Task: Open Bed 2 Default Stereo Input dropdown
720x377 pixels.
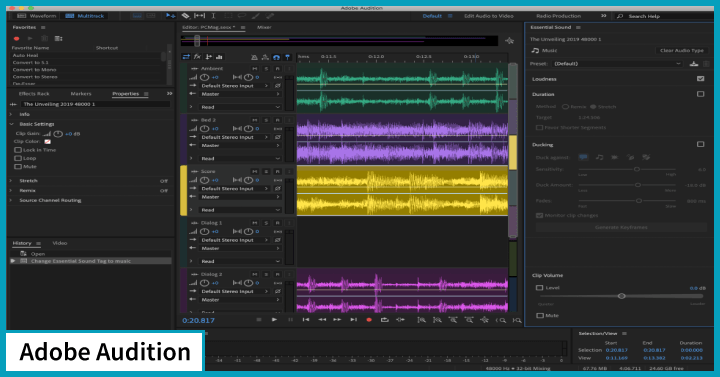Action: coord(235,137)
